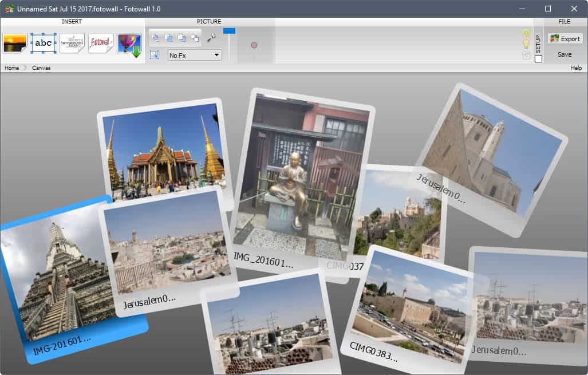Select Home in the breadcrumb bar
Viewport: 588px width, 375px height.
pyautogui.click(x=11, y=68)
